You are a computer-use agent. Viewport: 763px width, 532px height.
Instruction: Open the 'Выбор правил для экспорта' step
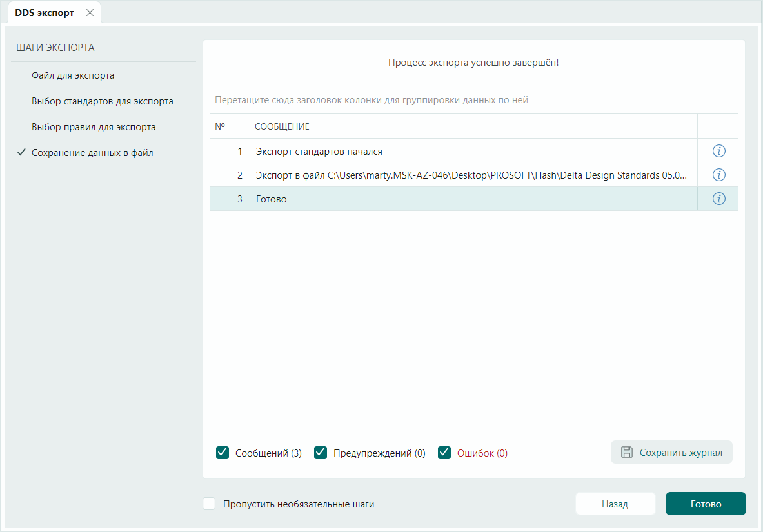pos(94,127)
